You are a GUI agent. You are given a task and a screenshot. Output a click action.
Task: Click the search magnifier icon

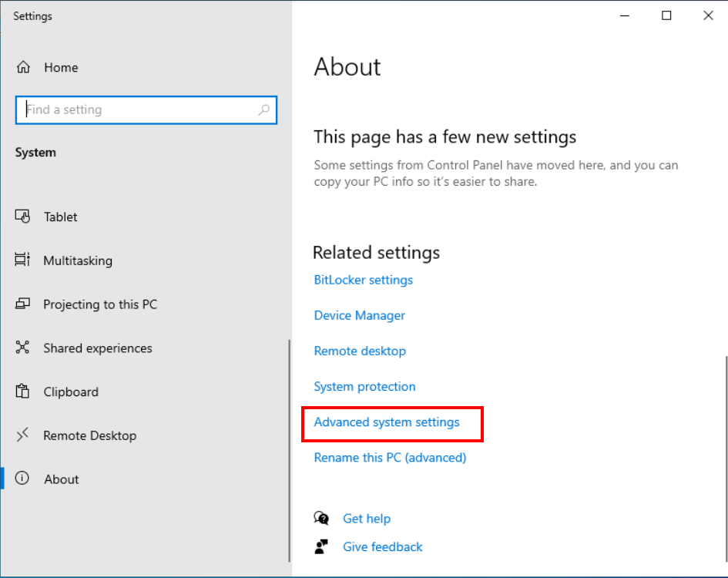[264, 110]
